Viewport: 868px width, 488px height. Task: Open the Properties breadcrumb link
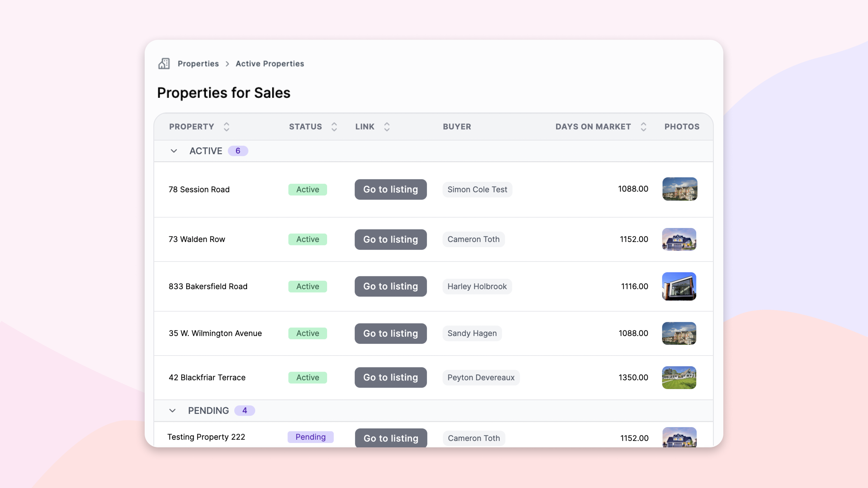[x=198, y=64]
